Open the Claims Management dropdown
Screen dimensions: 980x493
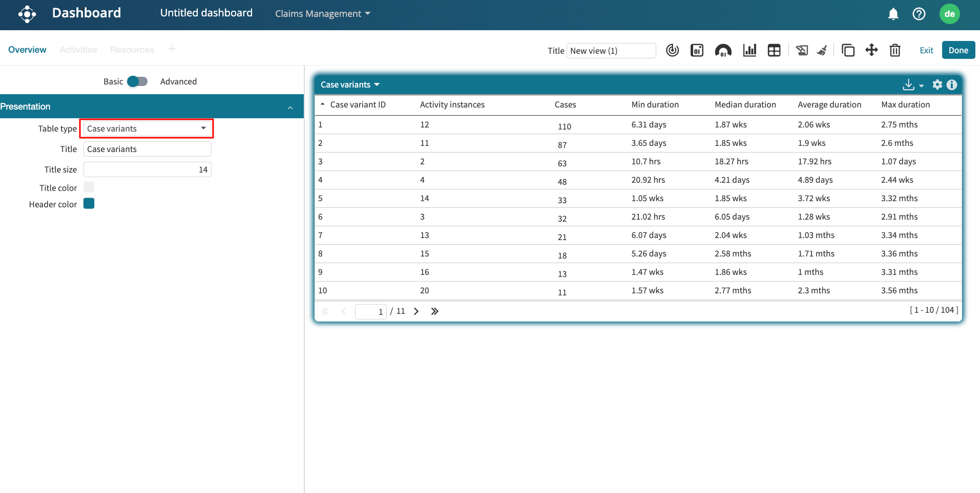(x=322, y=14)
